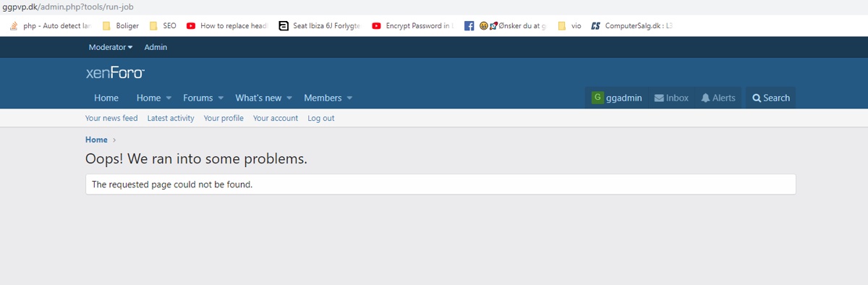The image size is (868, 285).
Task: Open the YouTube 'How to replace head' bookmark
Action: 227,25
